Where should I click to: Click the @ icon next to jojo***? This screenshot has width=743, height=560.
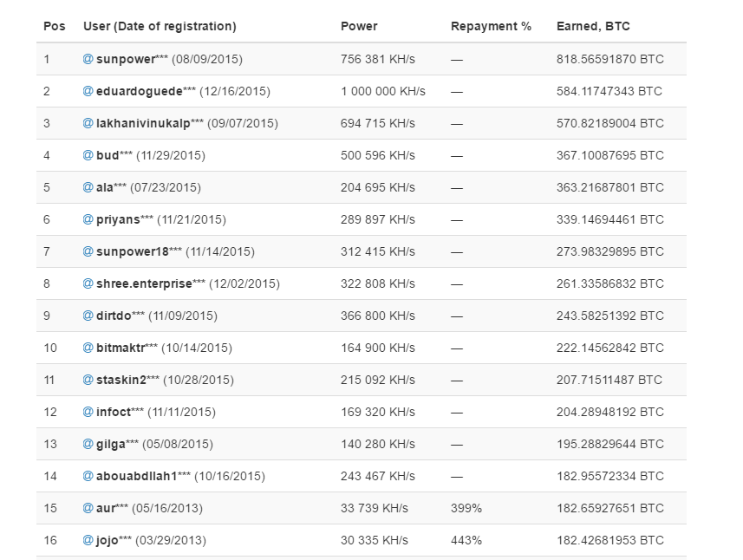point(88,540)
